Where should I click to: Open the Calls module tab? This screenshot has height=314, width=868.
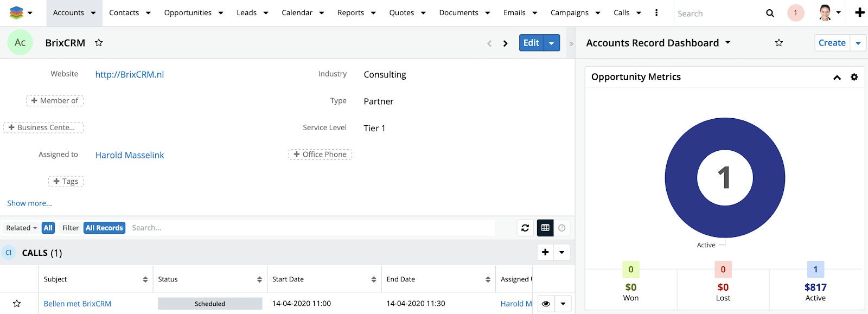(622, 13)
